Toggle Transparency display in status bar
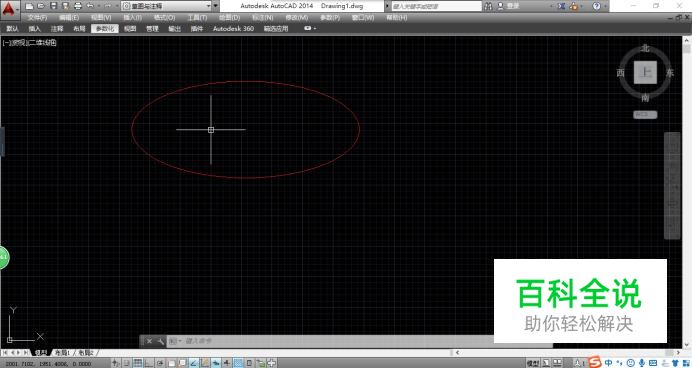Image resolution: width=692 pixels, height=368 pixels. 238,363
